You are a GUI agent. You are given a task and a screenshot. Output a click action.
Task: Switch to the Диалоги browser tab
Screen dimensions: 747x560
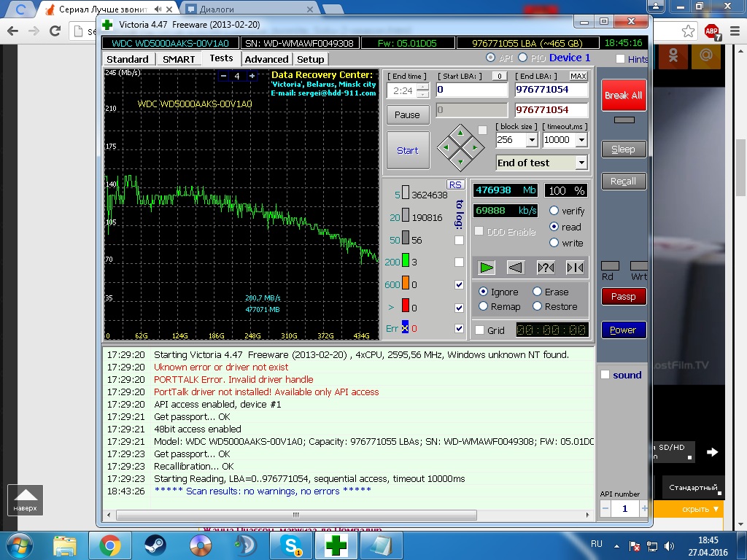(248, 9)
